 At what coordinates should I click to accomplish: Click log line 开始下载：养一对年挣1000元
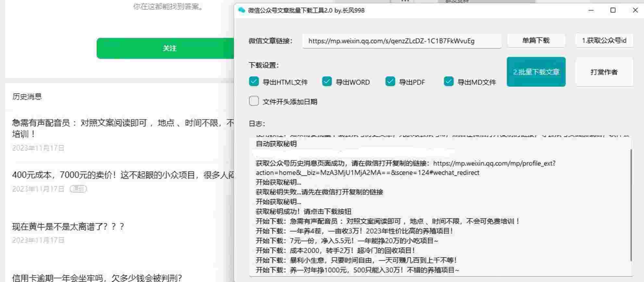pos(358,270)
